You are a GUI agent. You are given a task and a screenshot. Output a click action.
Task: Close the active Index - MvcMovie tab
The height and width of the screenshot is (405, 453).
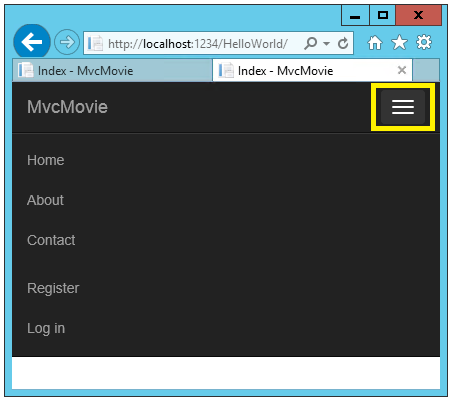coord(402,70)
